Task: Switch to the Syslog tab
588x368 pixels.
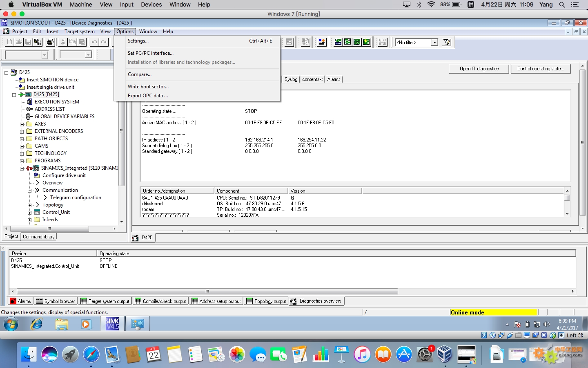Action: 291,79
